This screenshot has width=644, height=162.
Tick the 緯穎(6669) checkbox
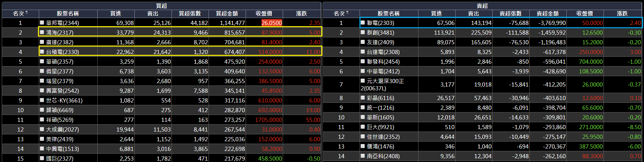point(42,109)
